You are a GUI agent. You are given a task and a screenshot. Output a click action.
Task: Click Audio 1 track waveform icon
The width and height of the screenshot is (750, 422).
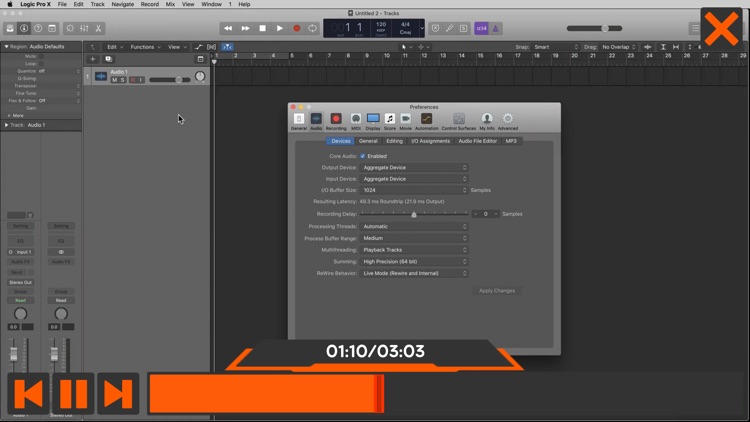(x=101, y=77)
